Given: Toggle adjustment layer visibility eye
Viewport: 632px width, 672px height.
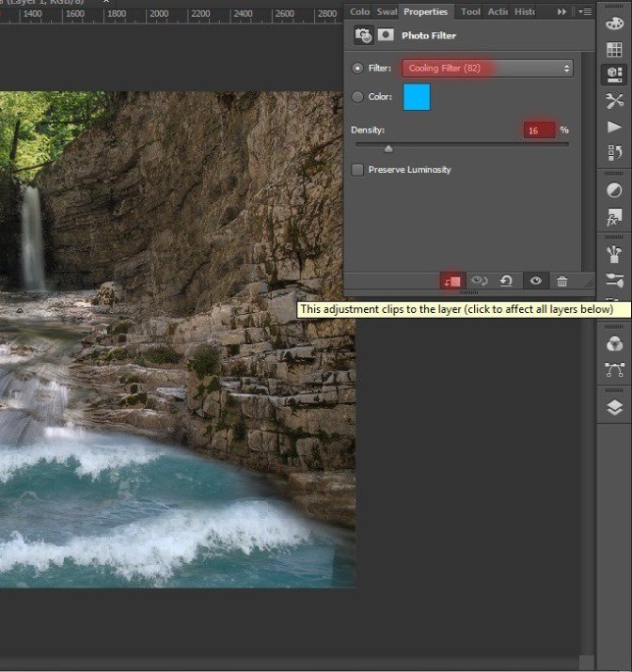Looking at the screenshot, I should tap(535, 281).
